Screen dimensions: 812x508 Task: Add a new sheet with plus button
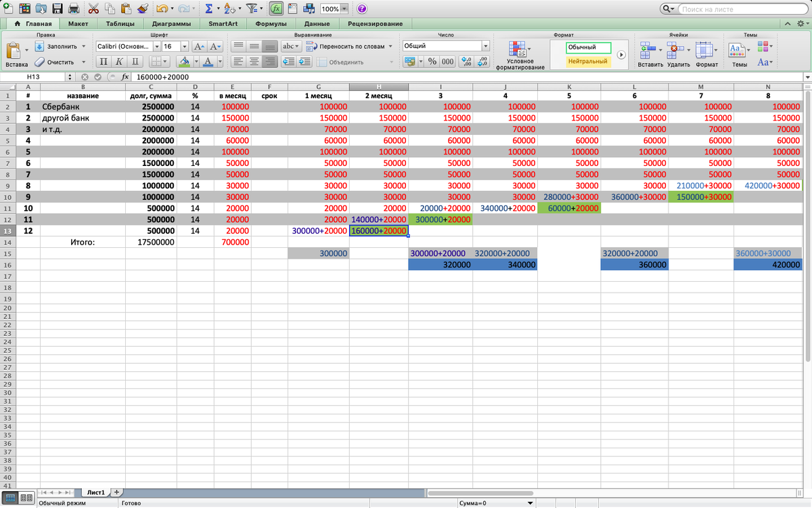point(117,492)
